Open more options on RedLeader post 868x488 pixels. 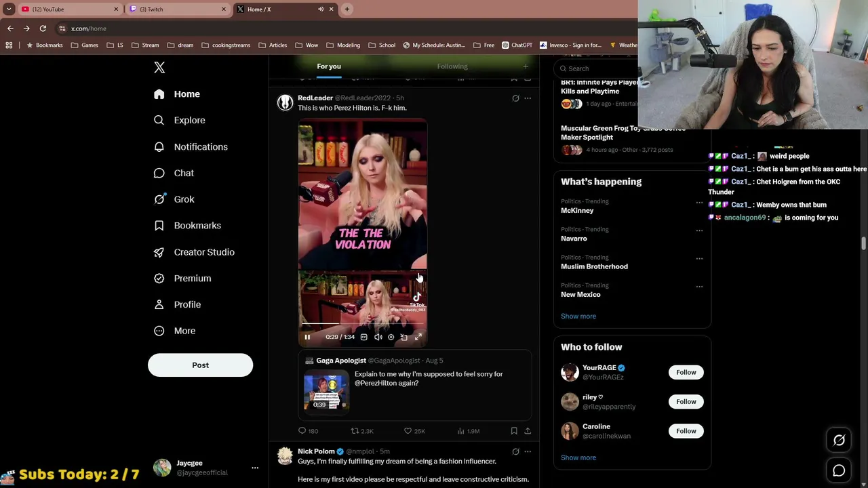[528, 98]
